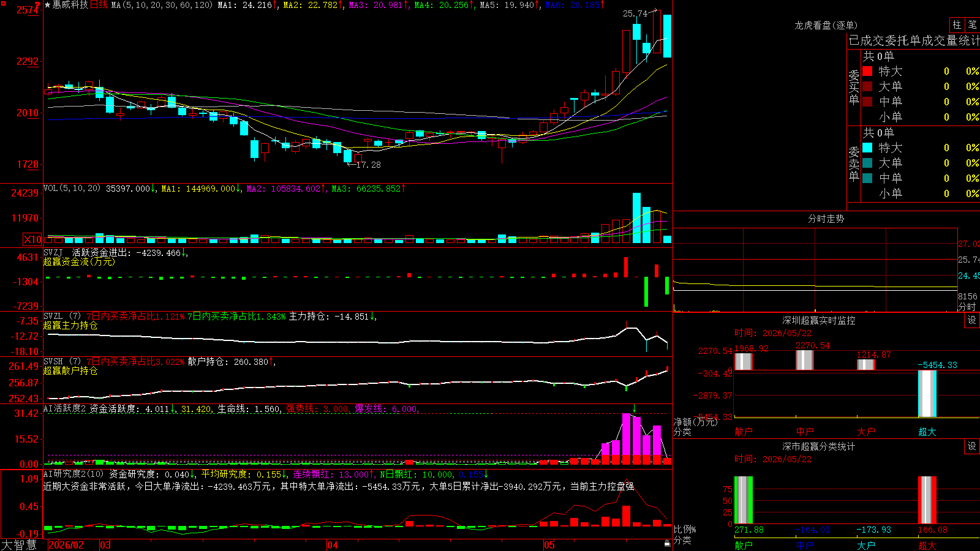The width and height of the screenshot is (980, 551).
Task: Click the MA(5,10,20,30,60,120) indicator label
Action: click(x=162, y=5)
